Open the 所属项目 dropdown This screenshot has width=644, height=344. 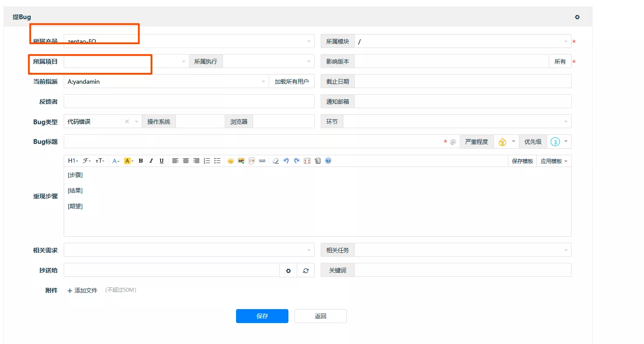[127, 61]
